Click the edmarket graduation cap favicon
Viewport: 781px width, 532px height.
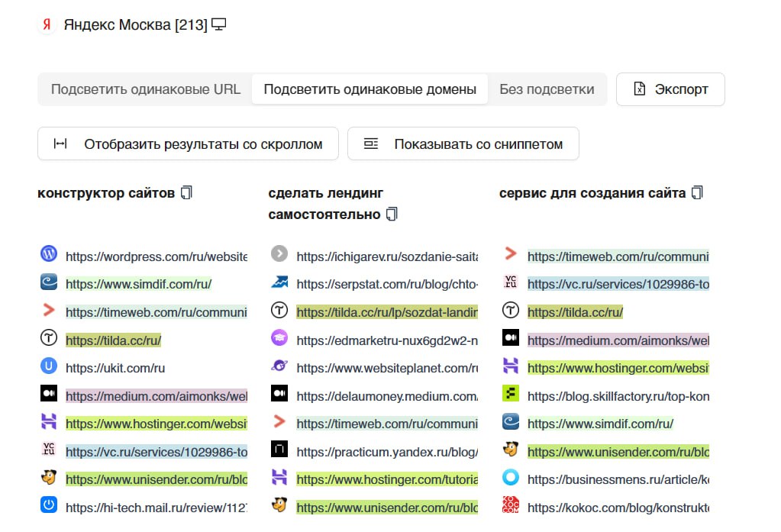tap(279, 337)
